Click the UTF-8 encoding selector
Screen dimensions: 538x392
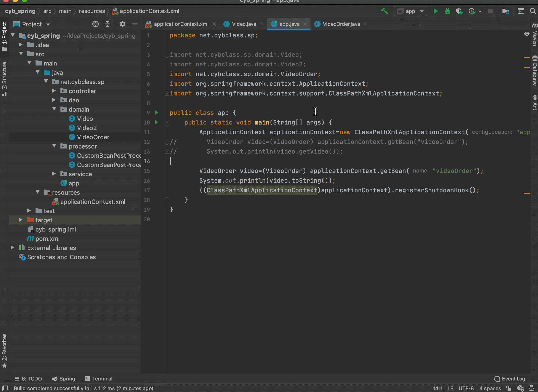click(466, 388)
